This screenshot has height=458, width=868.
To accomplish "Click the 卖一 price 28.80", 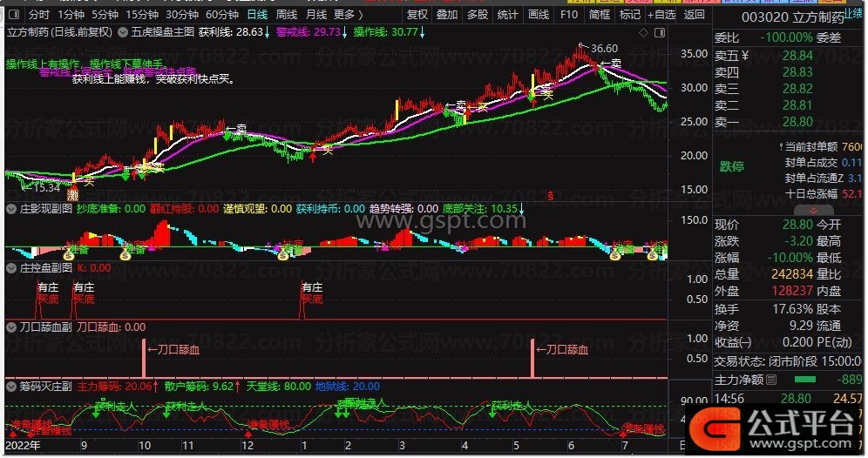I will (x=797, y=122).
